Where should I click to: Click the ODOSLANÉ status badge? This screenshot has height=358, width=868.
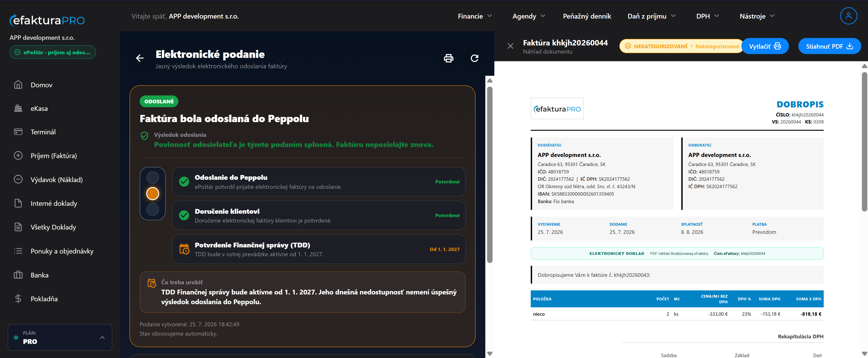(159, 102)
